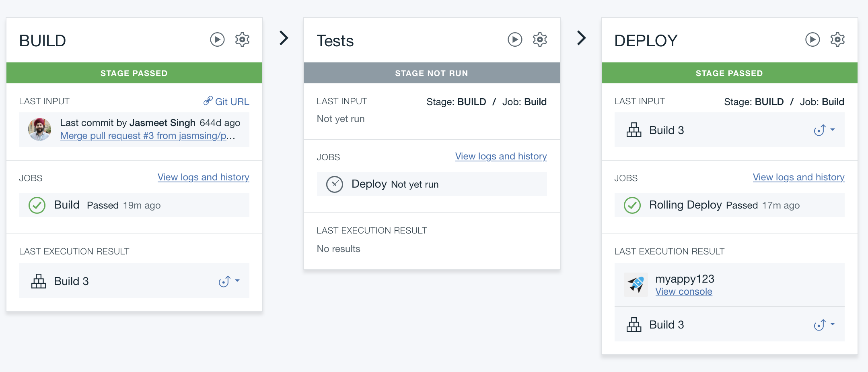This screenshot has height=372, width=868.
Task: Open the Git URL link
Action: [x=232, y=101]
